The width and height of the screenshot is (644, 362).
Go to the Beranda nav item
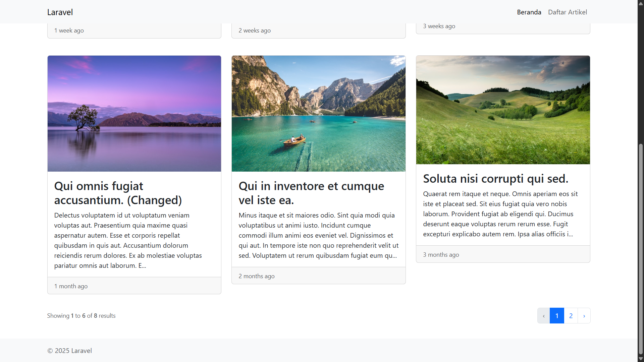click(529, 12)
